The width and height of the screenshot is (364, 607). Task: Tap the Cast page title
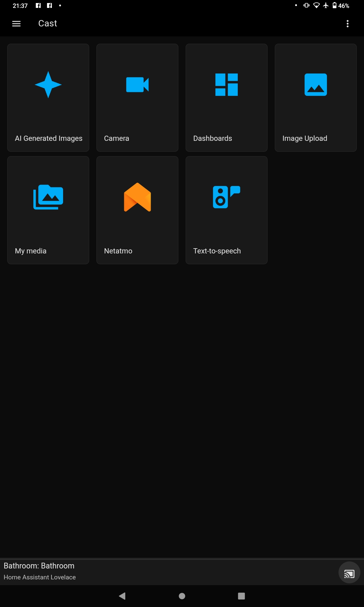[x=48, y=23]
